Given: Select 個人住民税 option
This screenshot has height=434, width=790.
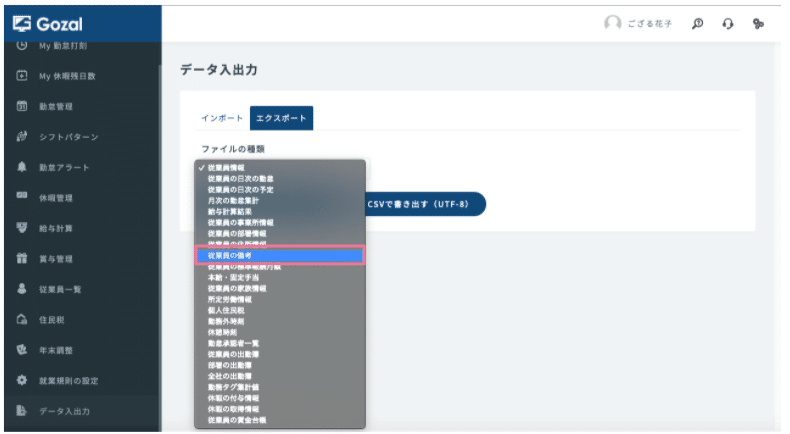Looking at the screenshot, I should click(x=280, y=311).
